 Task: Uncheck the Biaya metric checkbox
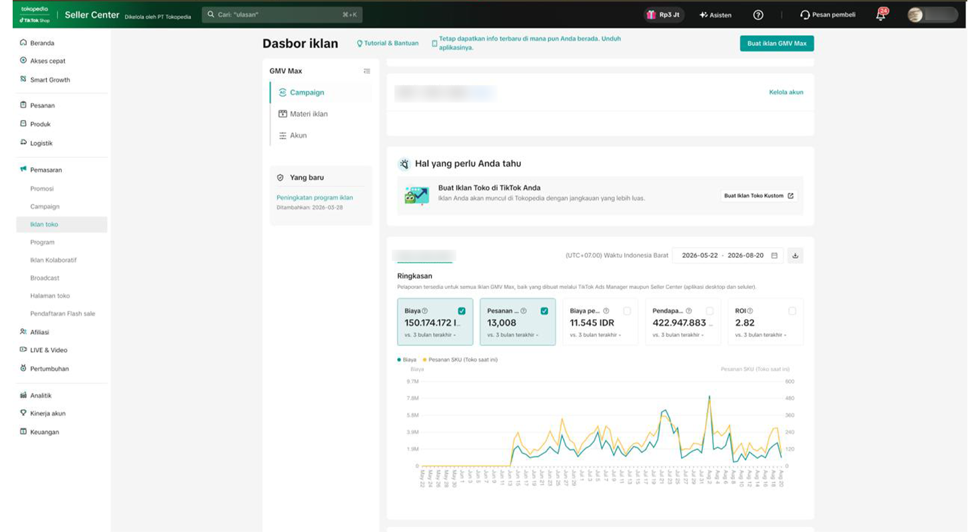(462, 311)
